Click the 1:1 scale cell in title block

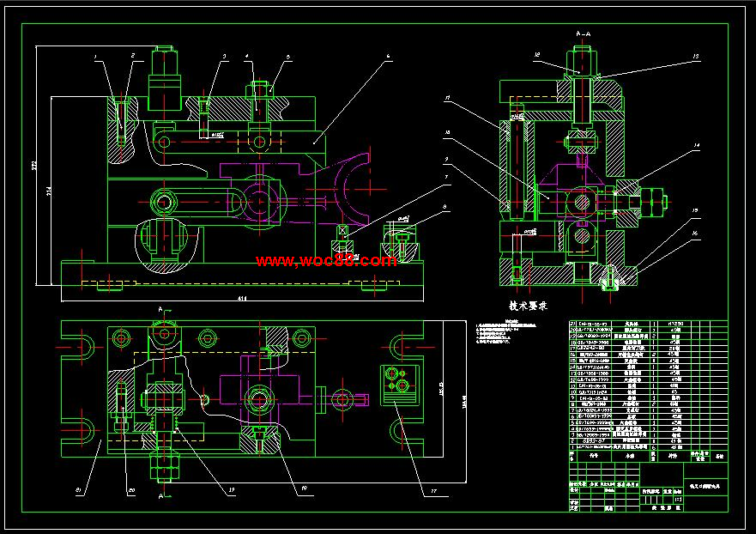coord(678,500)
